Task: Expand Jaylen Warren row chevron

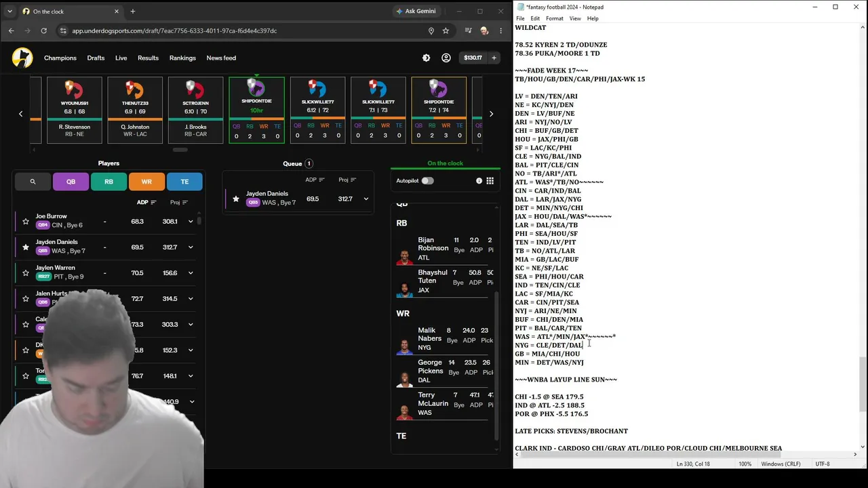Action: pos(191,273)
